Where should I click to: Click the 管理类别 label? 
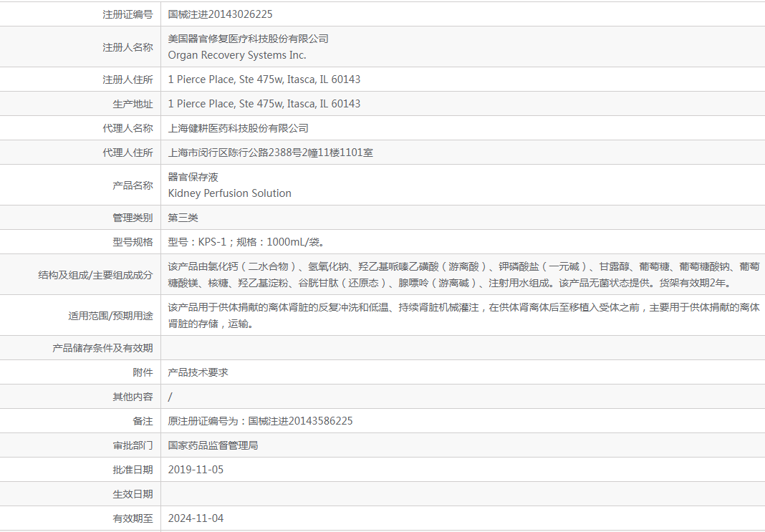click(x=133, y=218)
